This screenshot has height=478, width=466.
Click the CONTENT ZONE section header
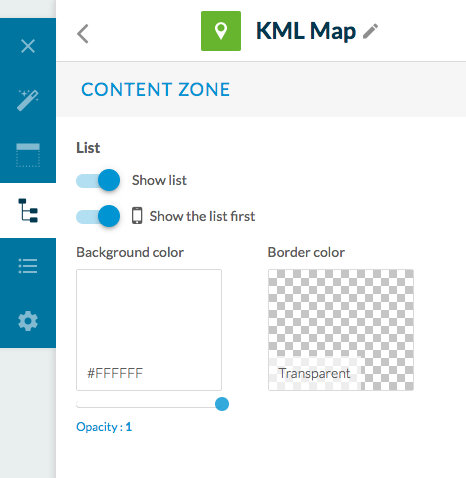[x=156, y=89]
